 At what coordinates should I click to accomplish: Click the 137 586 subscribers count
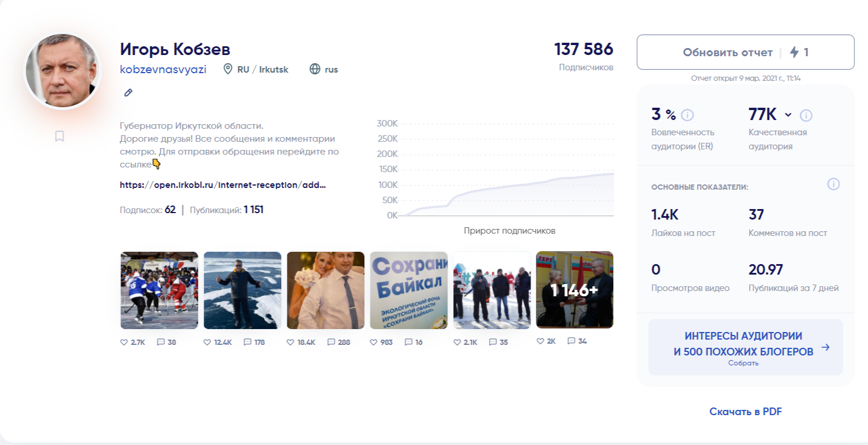pyautogui.click(x=583, y=49)
